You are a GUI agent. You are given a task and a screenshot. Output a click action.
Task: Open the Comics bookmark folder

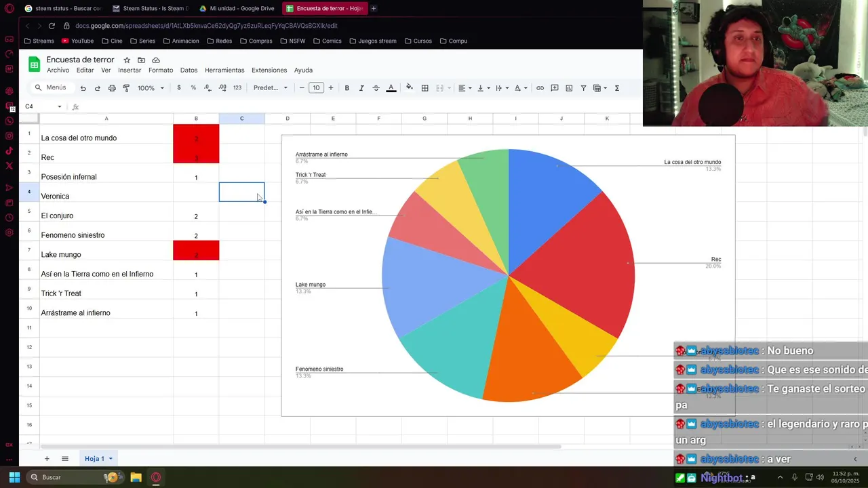[x=326, y=41]
